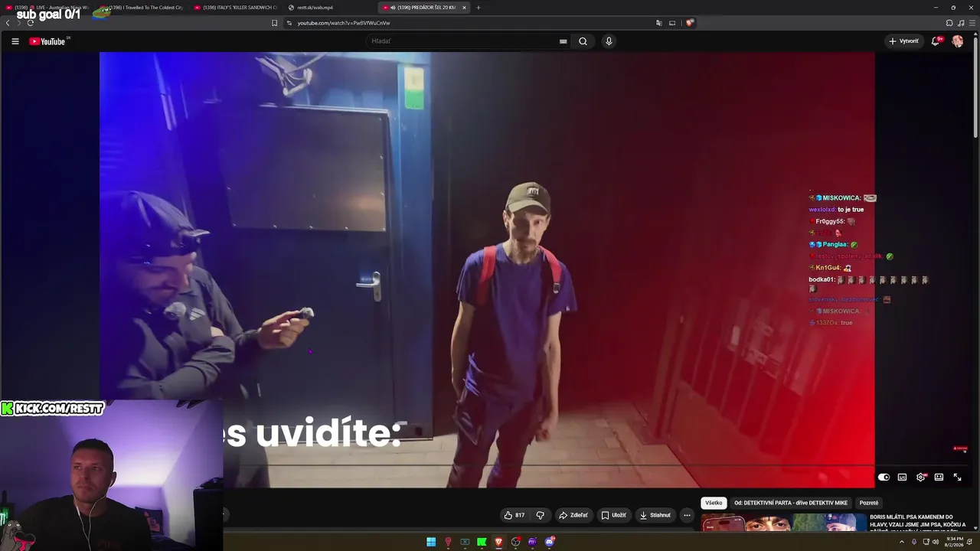Open the Windows Start menu
Viewport: 980px width, 551px height.
(x=431, y=543)
